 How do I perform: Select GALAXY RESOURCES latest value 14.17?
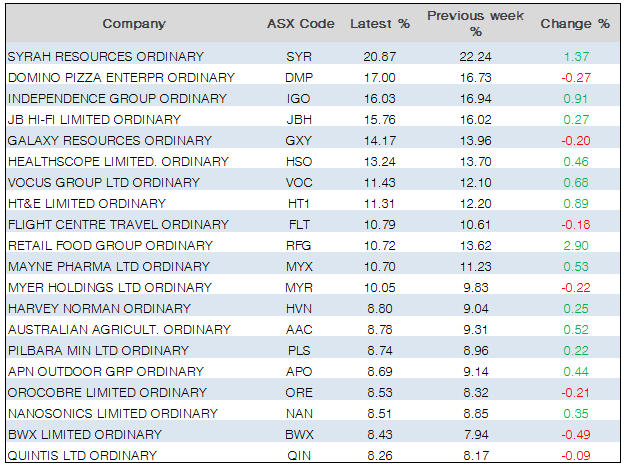pyautogui.click(x=379, y=140)
